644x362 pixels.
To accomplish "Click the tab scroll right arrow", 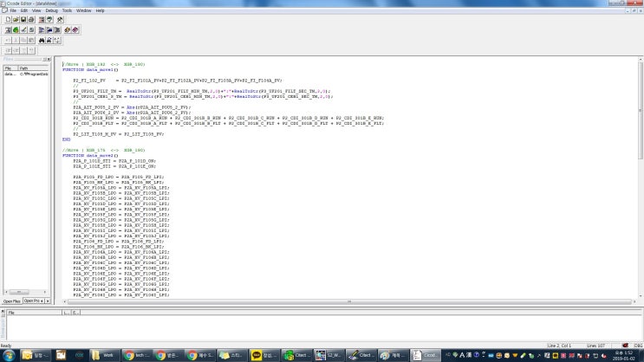I will click(49, 301).
